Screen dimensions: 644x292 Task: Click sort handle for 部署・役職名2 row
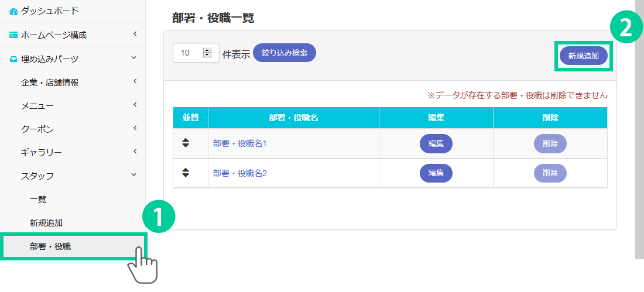tap(186, 173)
